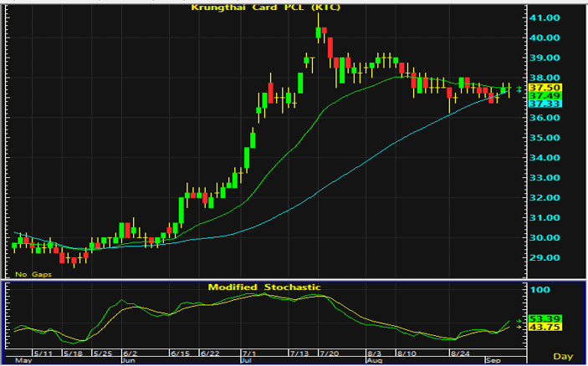588x366 pixels.
Task: Click the 6/22 date axis label
Action: pyautogui.click(x=210, y=353)
